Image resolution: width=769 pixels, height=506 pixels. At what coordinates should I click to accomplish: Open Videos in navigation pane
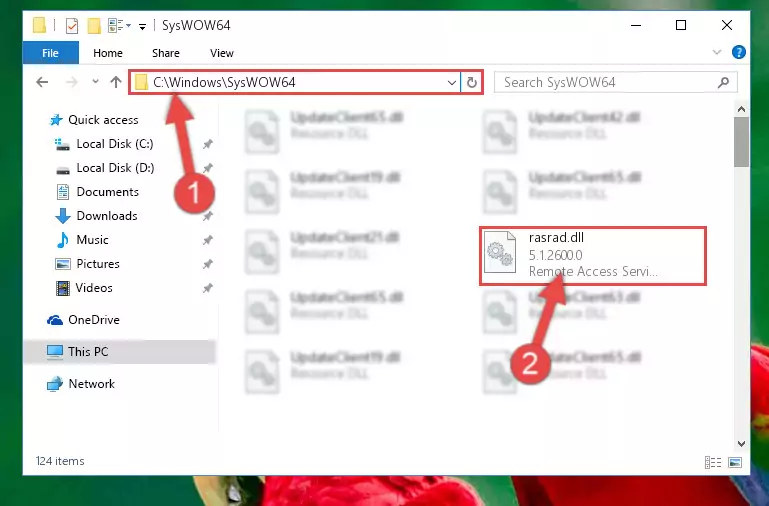pos(94,288)
